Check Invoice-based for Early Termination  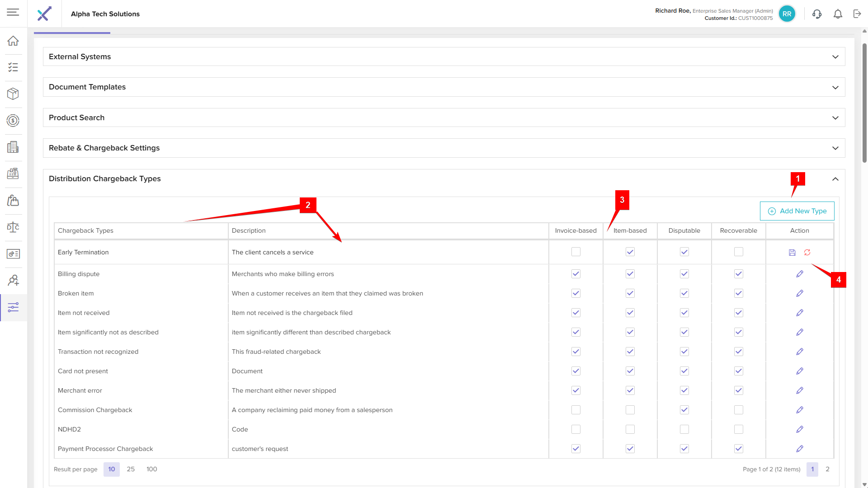point(576,252)
